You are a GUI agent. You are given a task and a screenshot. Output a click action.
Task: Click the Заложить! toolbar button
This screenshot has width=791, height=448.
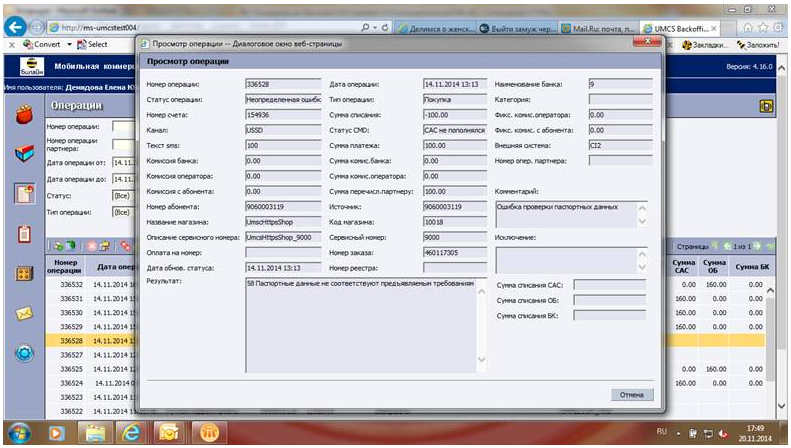click(x=758, y=45)
